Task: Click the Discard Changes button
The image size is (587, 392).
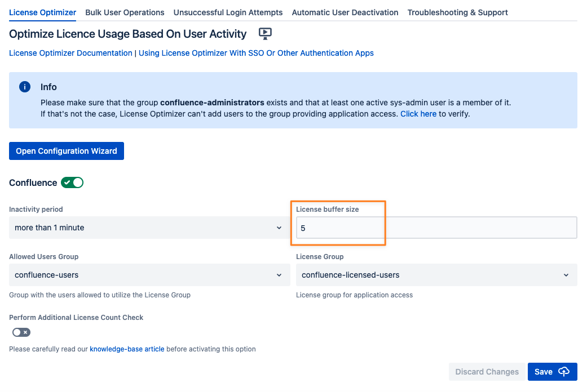Action: (487, 372)
